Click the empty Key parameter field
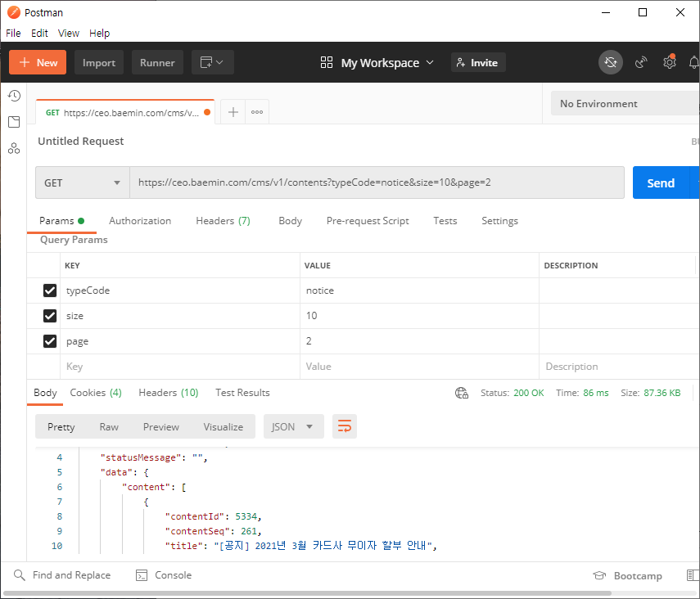Screen dimensions: 700x599 (180, 367)
